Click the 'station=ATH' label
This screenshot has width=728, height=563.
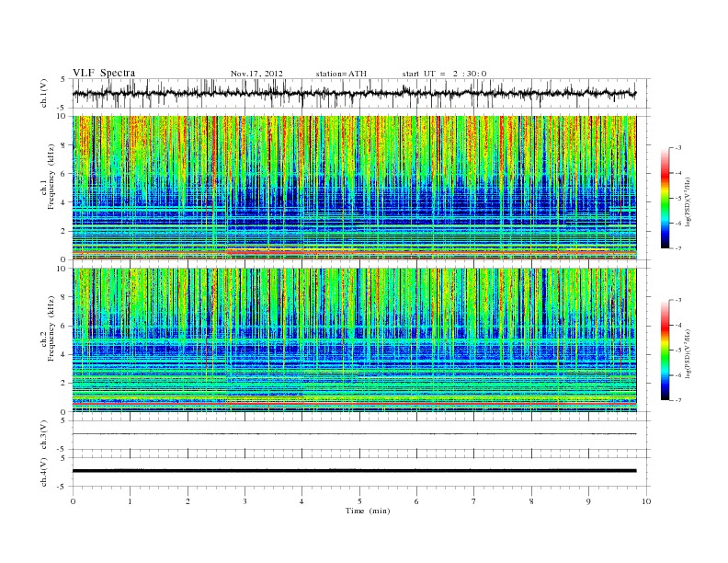click(341, 74)
